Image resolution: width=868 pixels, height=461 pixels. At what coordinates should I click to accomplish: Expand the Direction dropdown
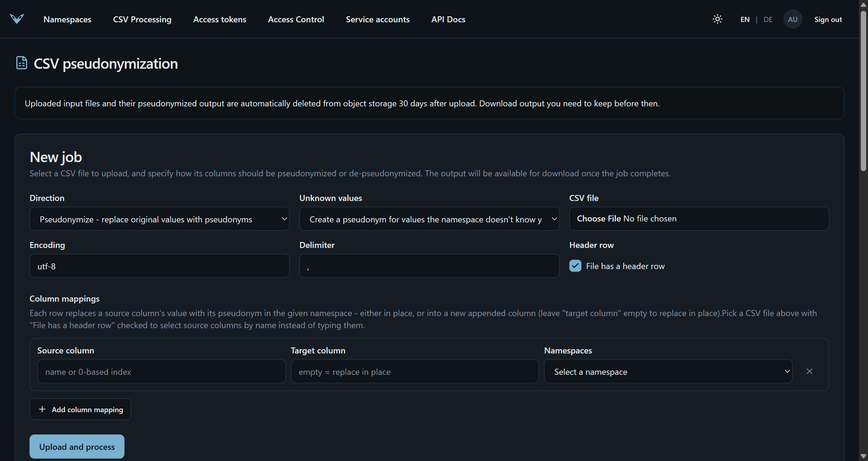(159, 219)
